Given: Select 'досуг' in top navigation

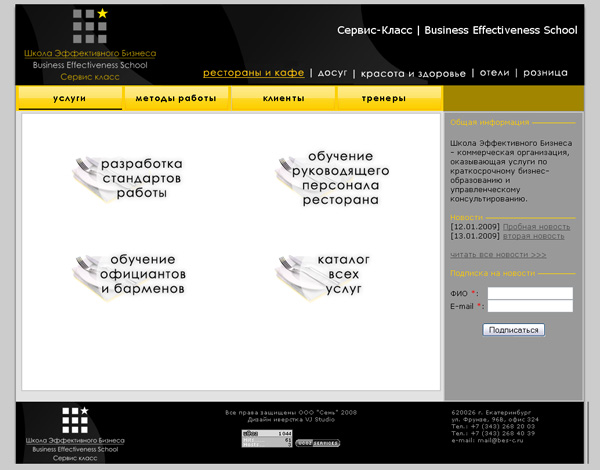Looking at the screenshot, I should point(332,73).
